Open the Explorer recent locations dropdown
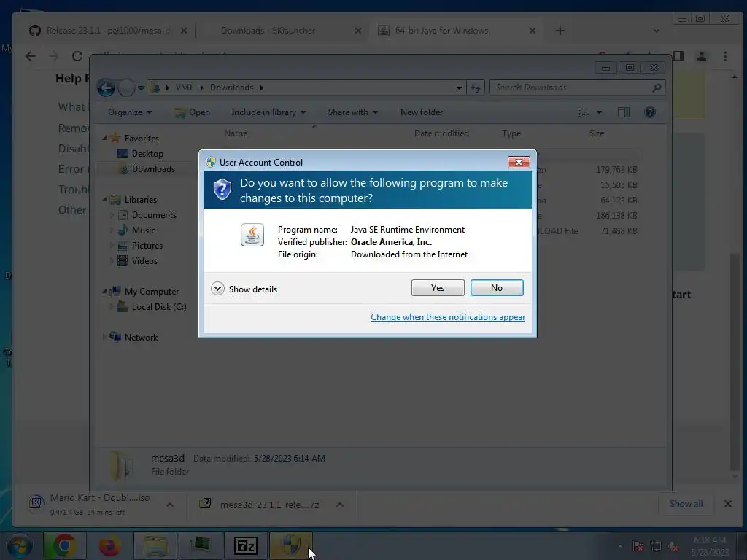 tap(141, 87)
